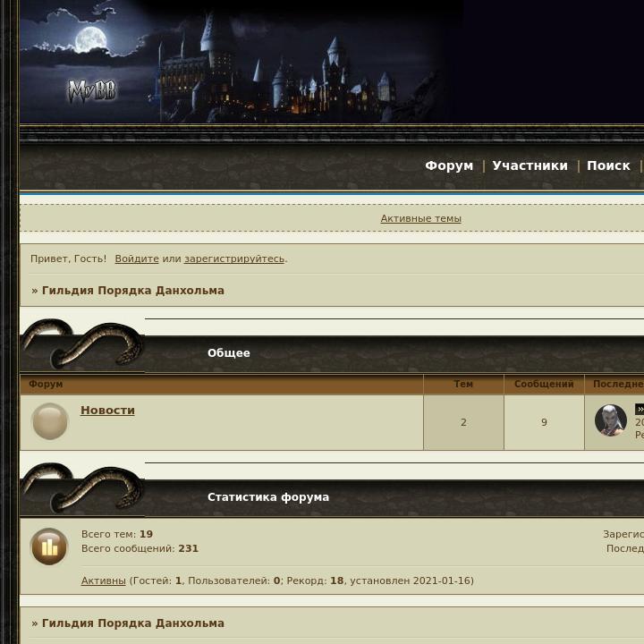Open the last poster's avatar in Новости row

click(610, 420)
